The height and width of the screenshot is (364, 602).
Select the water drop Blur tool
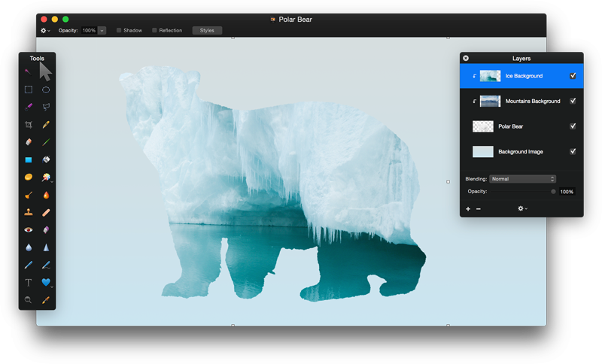tap(29, 247)
